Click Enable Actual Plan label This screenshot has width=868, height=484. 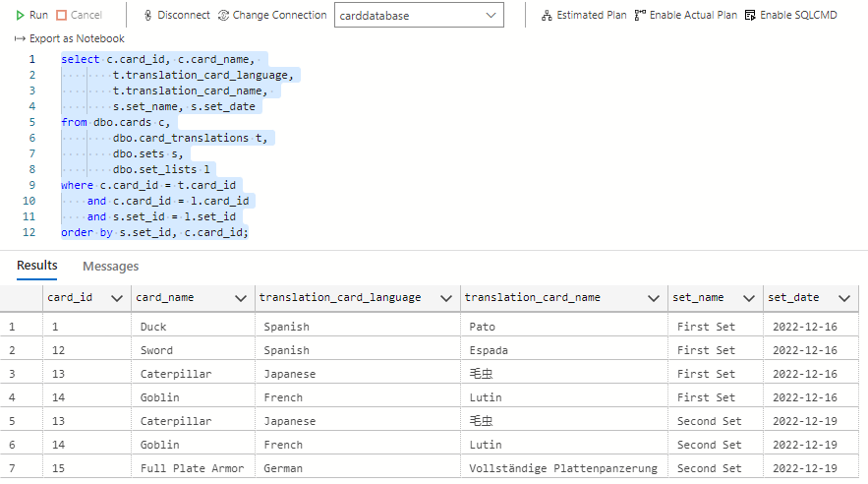694,15
